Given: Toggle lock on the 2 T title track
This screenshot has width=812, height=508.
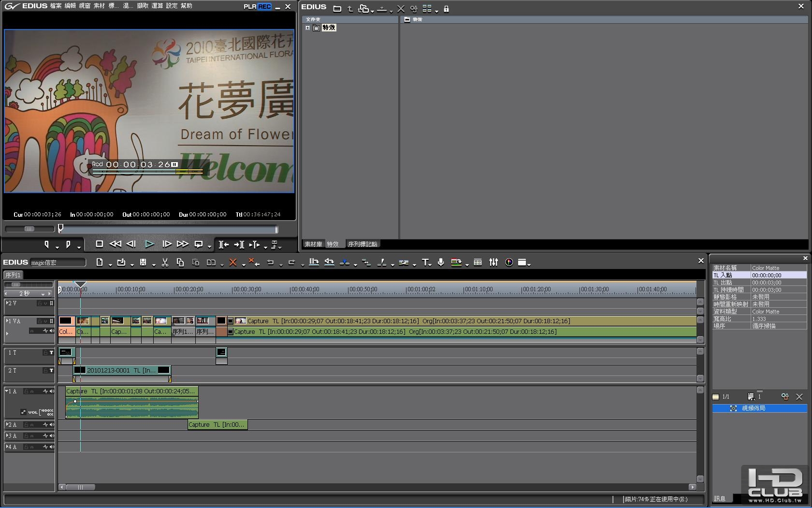Looking at the screenshot, I should (45, 371).
